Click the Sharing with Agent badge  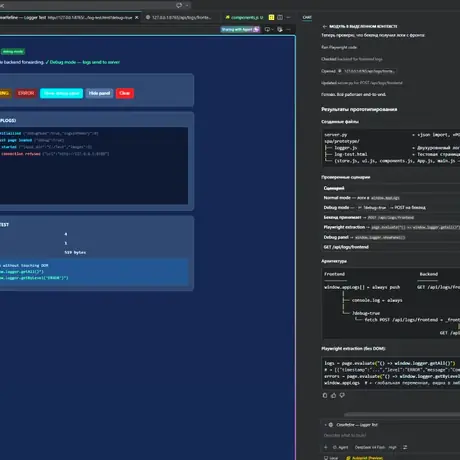240,29
